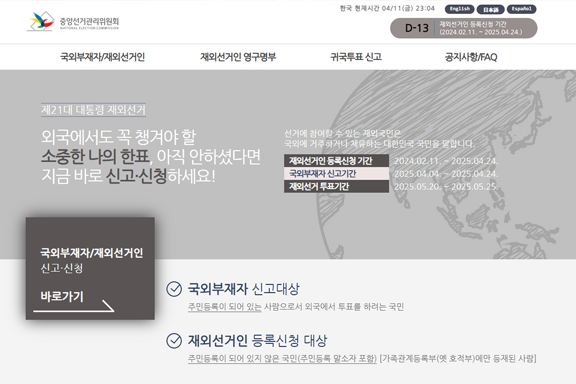
Task: Click the 국외부재자 신고기간 label
Action: point(336,173)
